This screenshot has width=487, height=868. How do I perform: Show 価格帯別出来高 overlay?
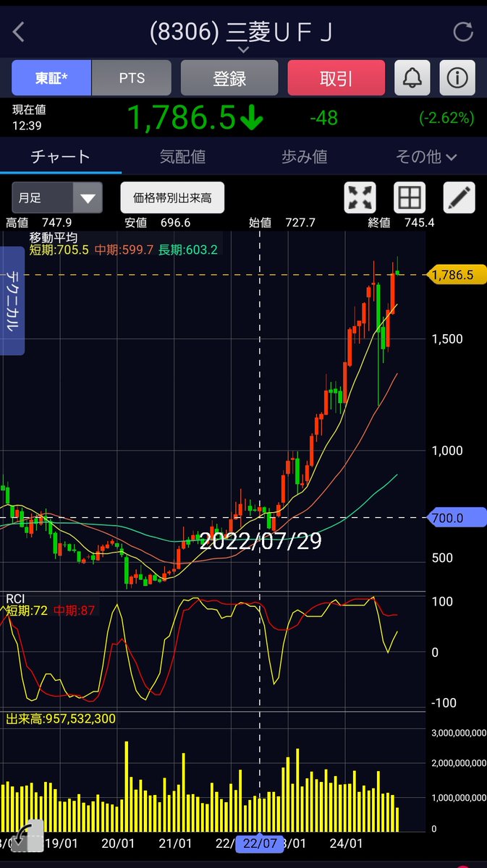(x=172, y=197)
